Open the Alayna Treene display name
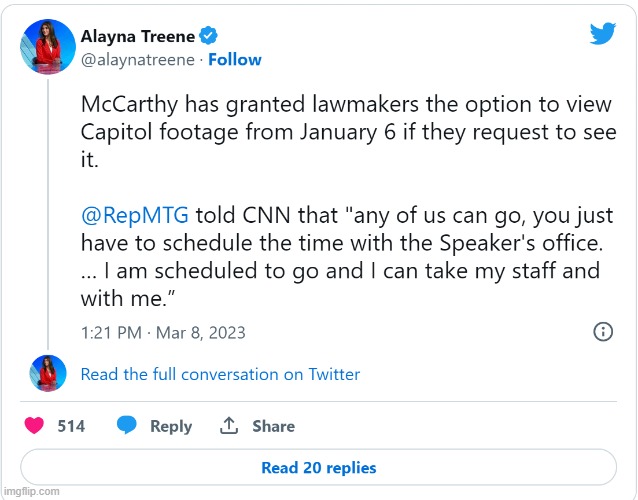Screen dimensions: 638x500 (136, 36)
